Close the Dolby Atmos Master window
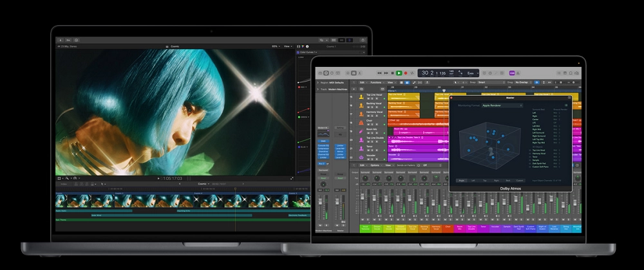The image size is (644, 270). pyautogui.click(x=452, y=98)
